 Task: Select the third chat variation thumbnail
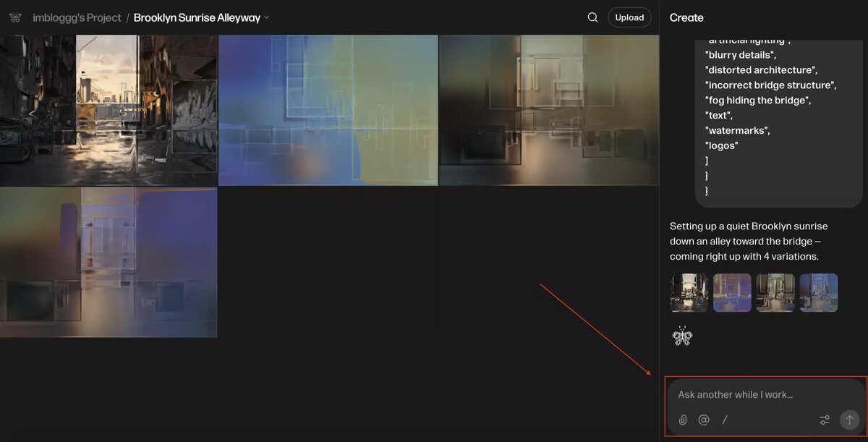click(x=775, y=292)
